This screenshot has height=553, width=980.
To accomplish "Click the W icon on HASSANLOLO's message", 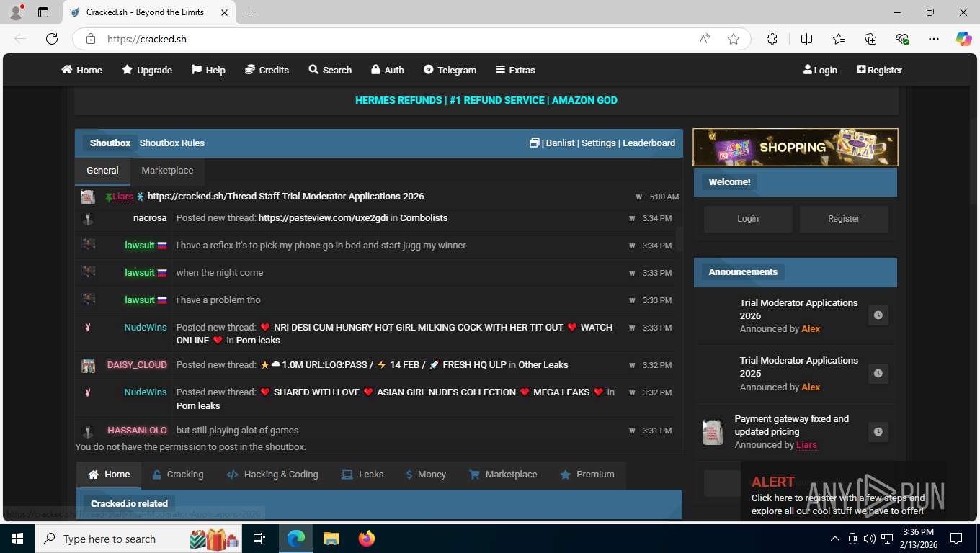I will [632, 431].
